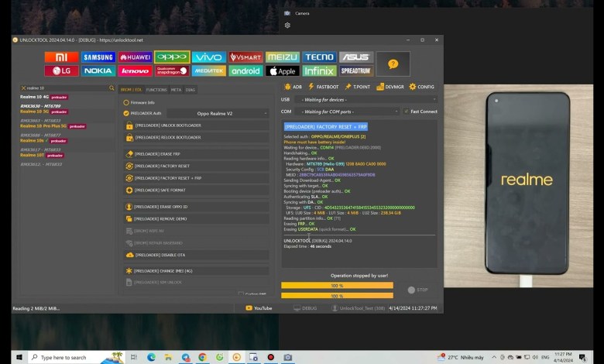Click the magnifier search icon in model search
The image size is (604, 364).
coord(112,88)
